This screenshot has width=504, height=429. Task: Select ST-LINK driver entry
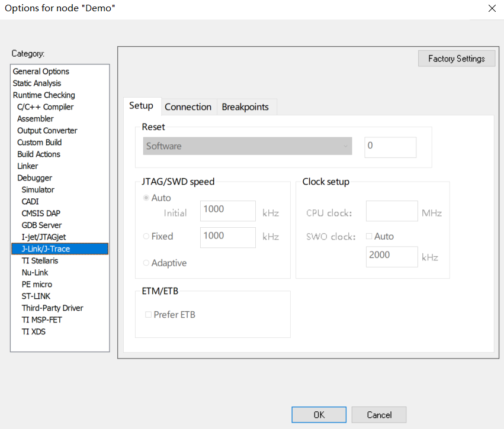(36, 296)
